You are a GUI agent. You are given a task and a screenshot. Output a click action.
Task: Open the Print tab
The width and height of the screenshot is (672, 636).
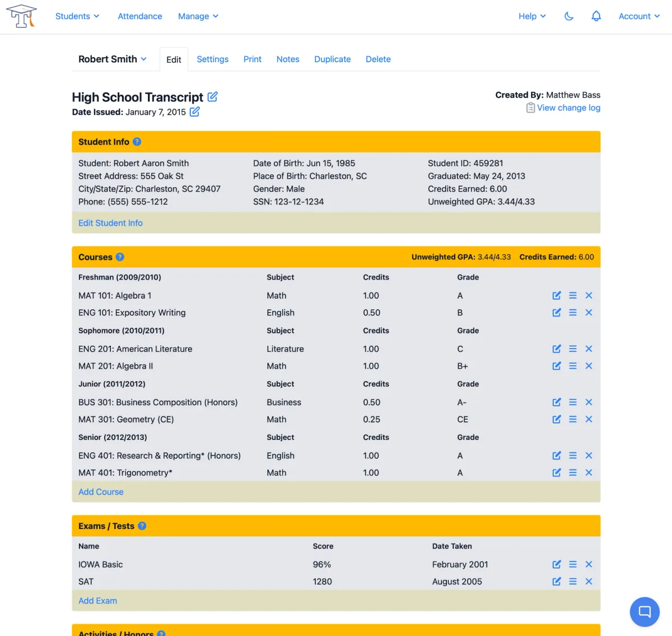[253, 59]
